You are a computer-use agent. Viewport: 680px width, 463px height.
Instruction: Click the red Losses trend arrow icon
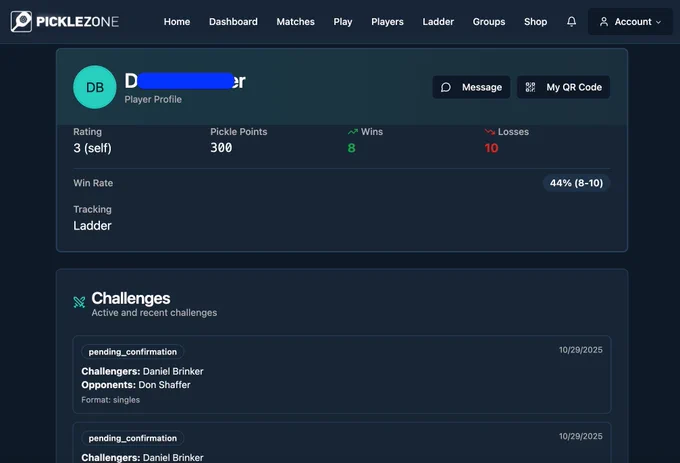490,132
